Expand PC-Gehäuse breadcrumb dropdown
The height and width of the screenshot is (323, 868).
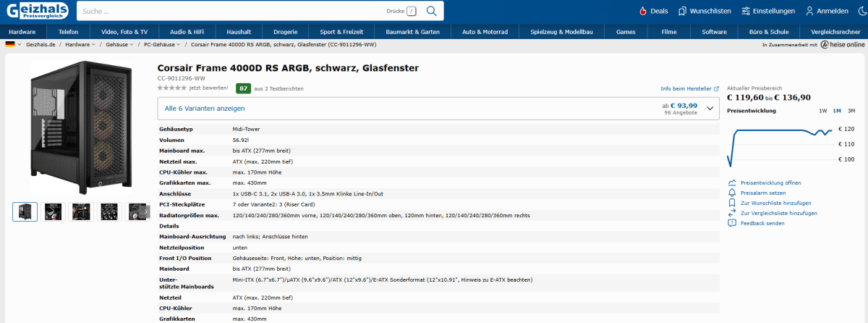click(178, 45)
